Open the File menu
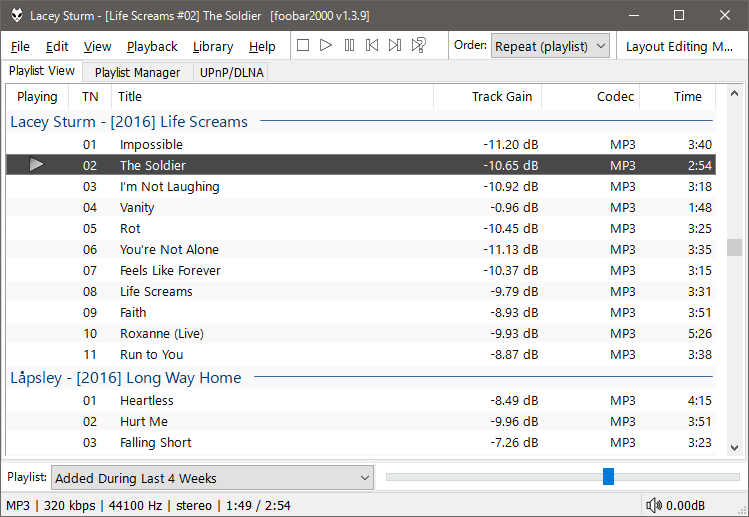The width and height of the screenshot is (749, 517). coord(20,46)
